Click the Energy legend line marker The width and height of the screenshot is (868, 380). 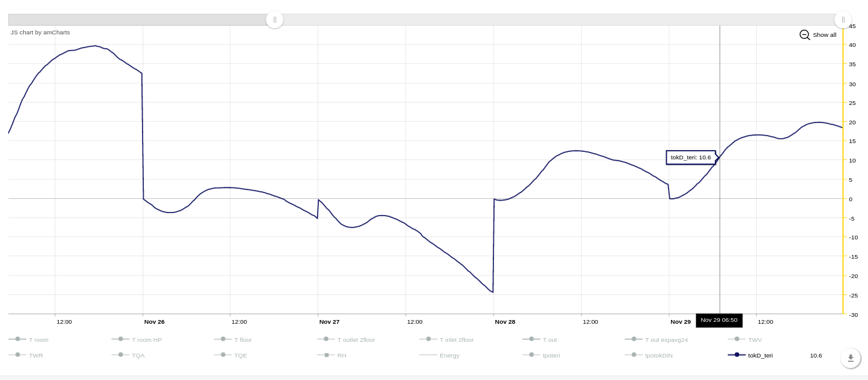(x=428, y=355)
